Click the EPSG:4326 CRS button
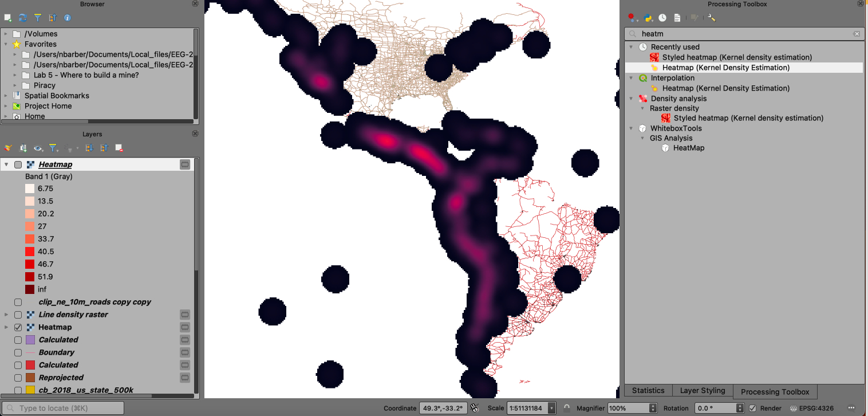This screenshot has width=868, height=416. 812,408
